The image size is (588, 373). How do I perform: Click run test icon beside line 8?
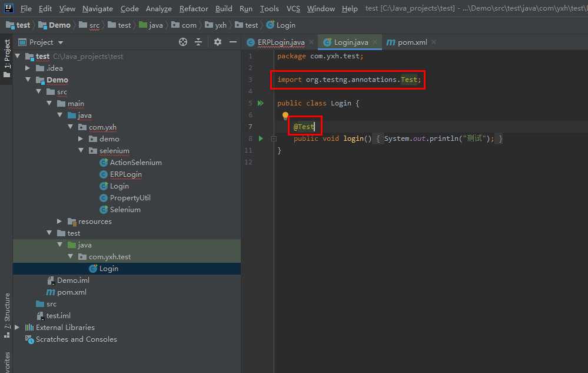tap(261, 138)
